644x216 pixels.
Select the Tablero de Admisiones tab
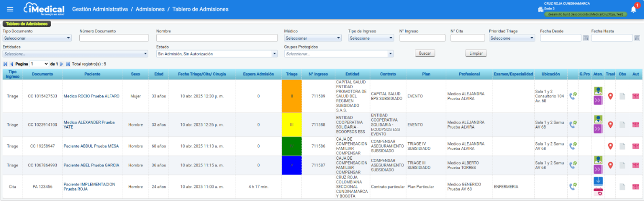tap(27, 23)
